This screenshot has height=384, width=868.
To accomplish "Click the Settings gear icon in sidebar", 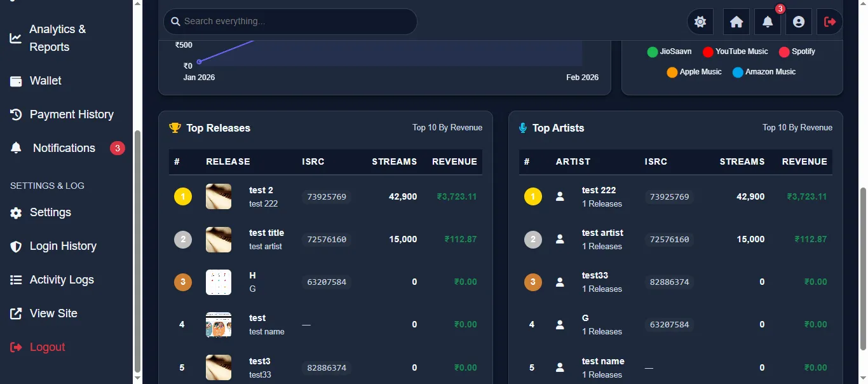I will pos(17,212).
